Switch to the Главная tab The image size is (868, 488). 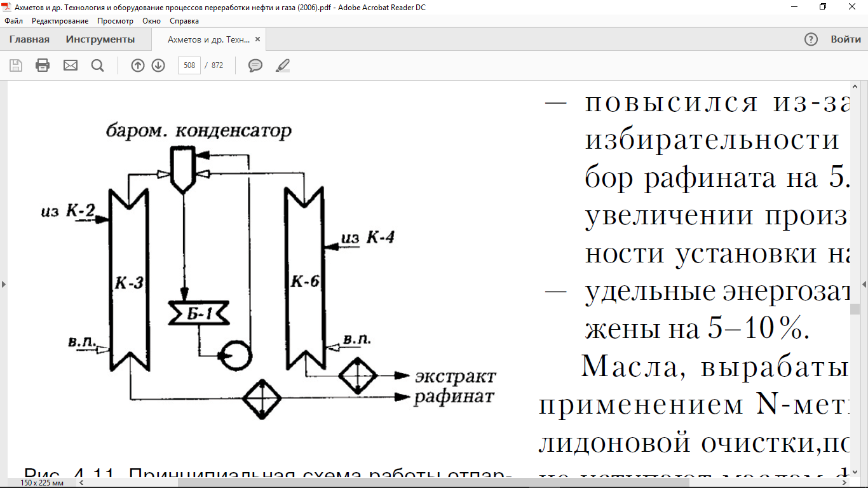[x=29, y=39]
